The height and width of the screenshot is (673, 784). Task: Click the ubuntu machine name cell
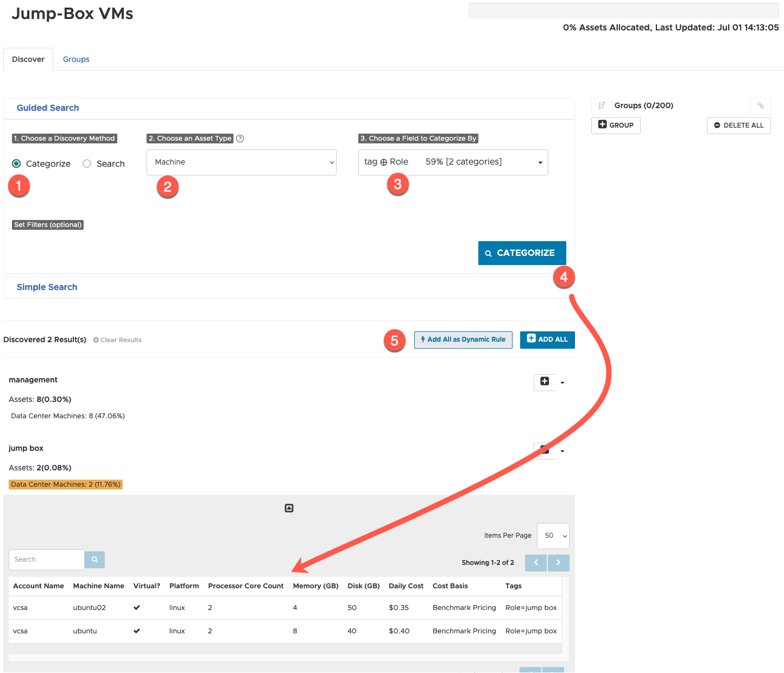(x=85, y=631)
